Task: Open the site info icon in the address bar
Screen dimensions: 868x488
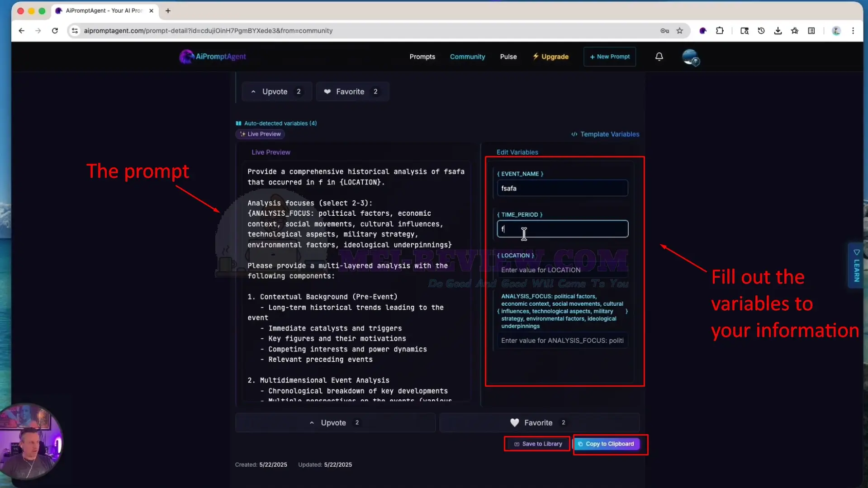Action: pyautogui.click(x=75, y=31)
